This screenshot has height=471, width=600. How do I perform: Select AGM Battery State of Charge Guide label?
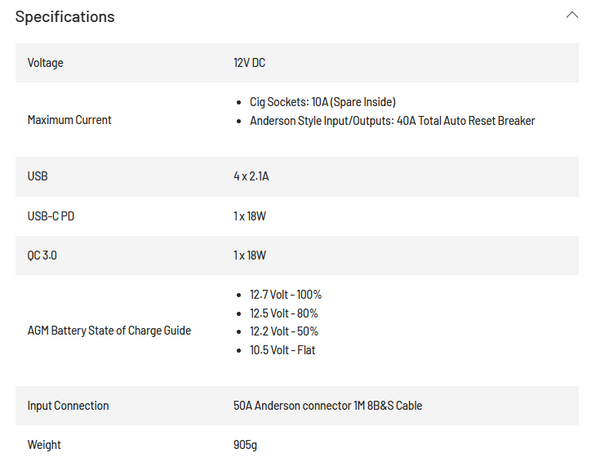pyautogui.click(x=109, y=331)
